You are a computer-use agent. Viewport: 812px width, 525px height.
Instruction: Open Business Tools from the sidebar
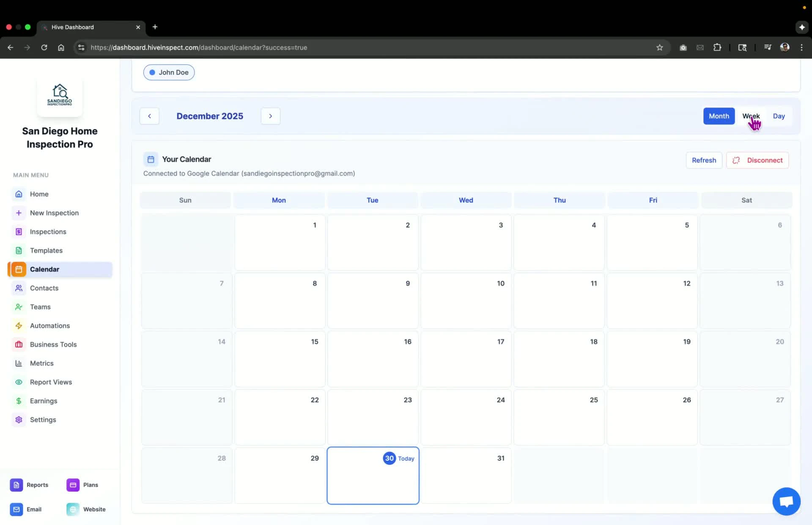pos(53,344)
